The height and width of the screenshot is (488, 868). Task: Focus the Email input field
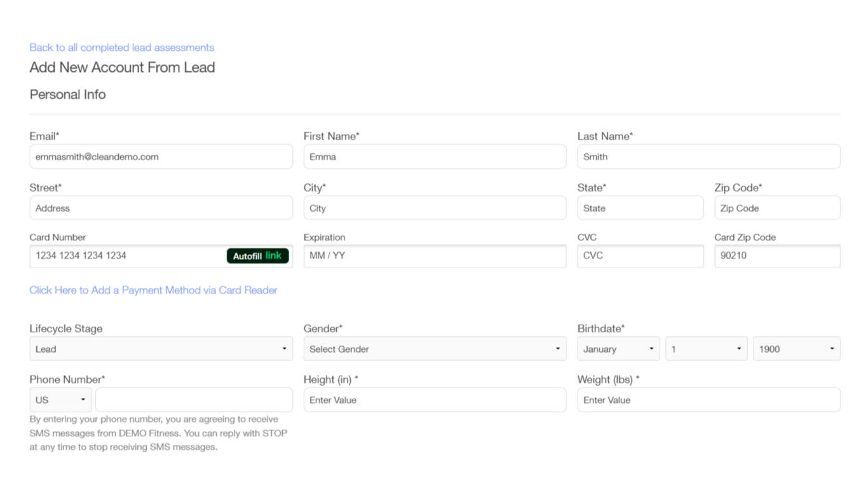(161, 157)
